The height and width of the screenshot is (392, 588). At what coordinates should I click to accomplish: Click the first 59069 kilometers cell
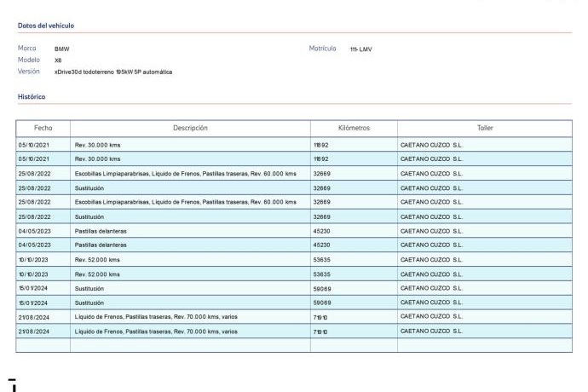click(x=322, y=288)
